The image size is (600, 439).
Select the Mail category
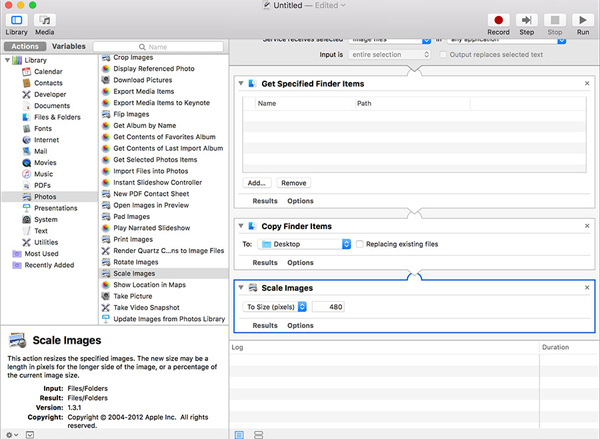[41, 151]
